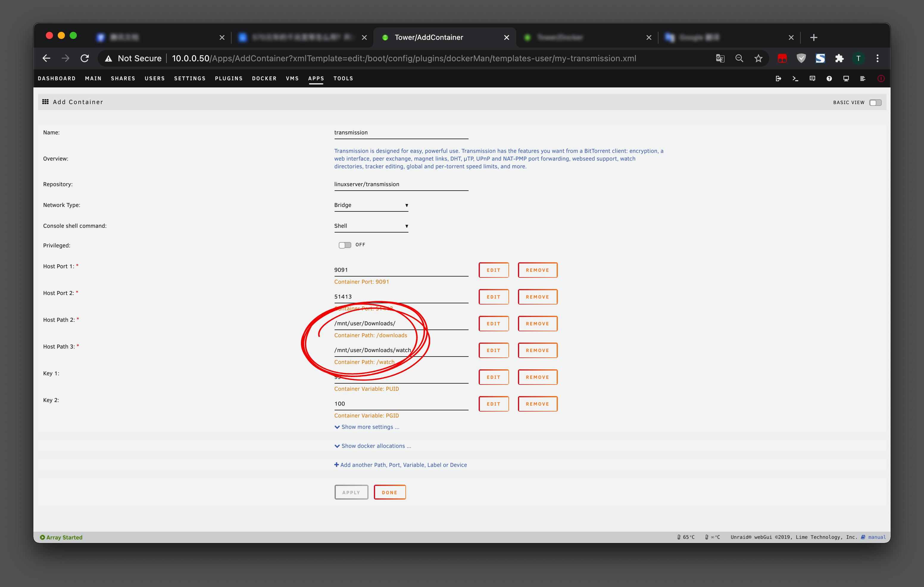
Task: Open the system log icon
Action: [x=863, y=79]
